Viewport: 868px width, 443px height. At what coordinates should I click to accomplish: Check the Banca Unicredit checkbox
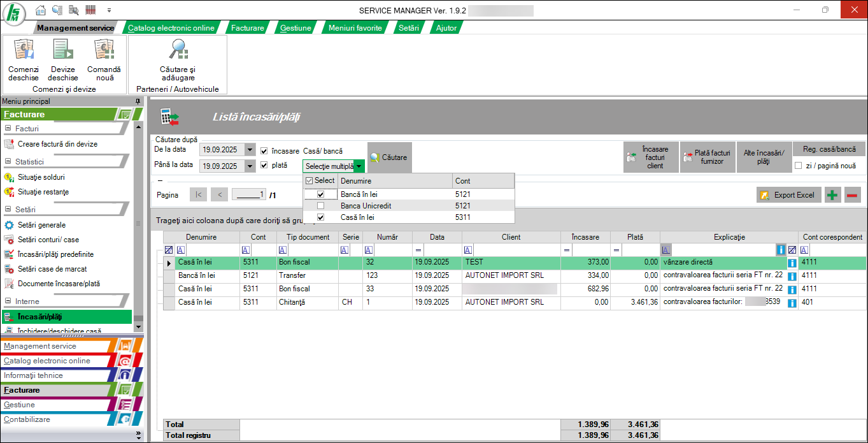320,206
